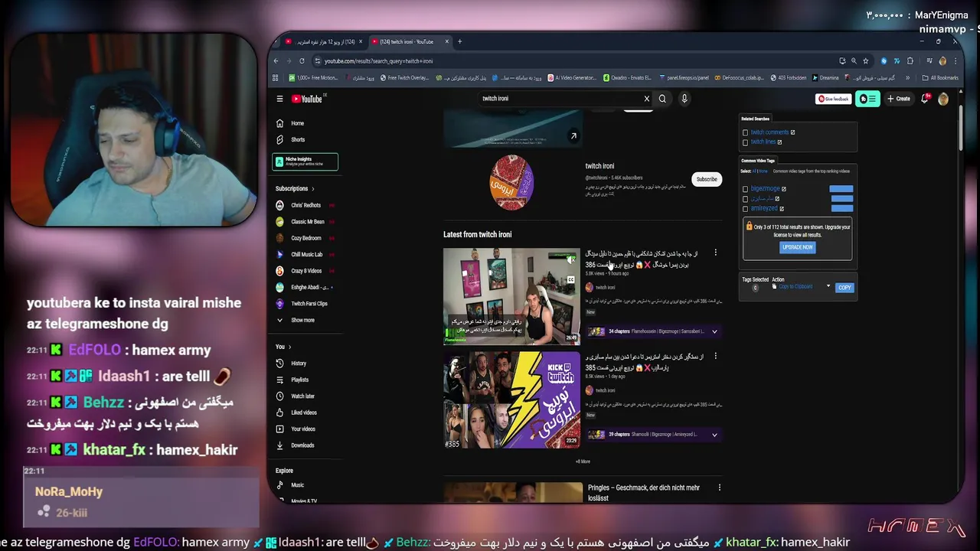Run search with the magnifier button
The image size is (980, 551).
click(x=662, y=99)
